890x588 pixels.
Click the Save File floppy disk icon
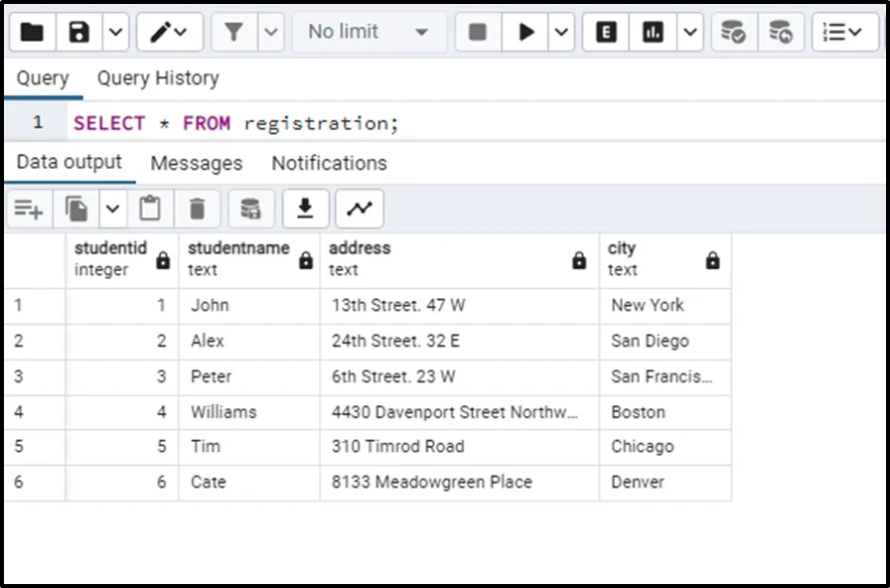(79, 32)
